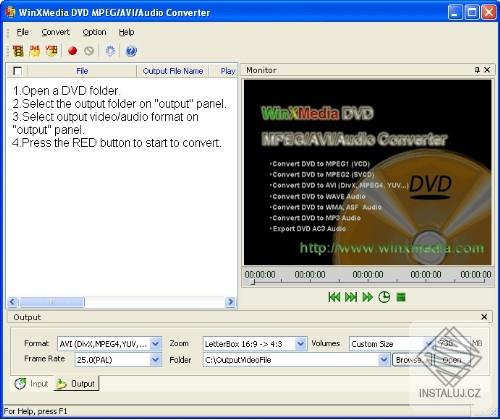This screenshot has height=420, width=500.
Task: Maximize the WinXMedia window
Action: point(472,13)
